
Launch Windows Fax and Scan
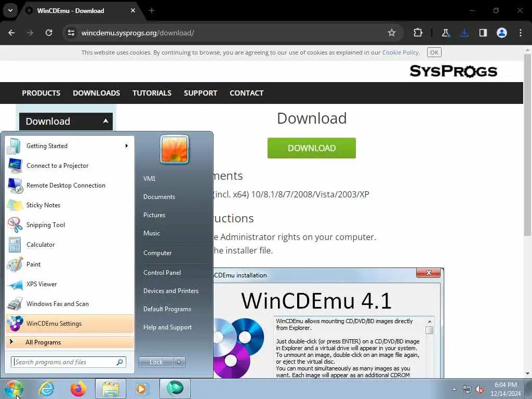pyautogui.click(x=70, y=303)
